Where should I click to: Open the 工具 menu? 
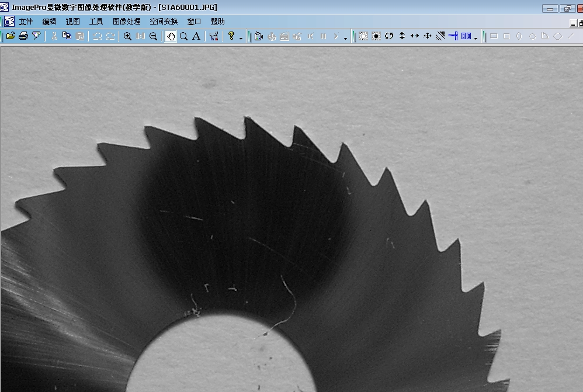point(96,22)
